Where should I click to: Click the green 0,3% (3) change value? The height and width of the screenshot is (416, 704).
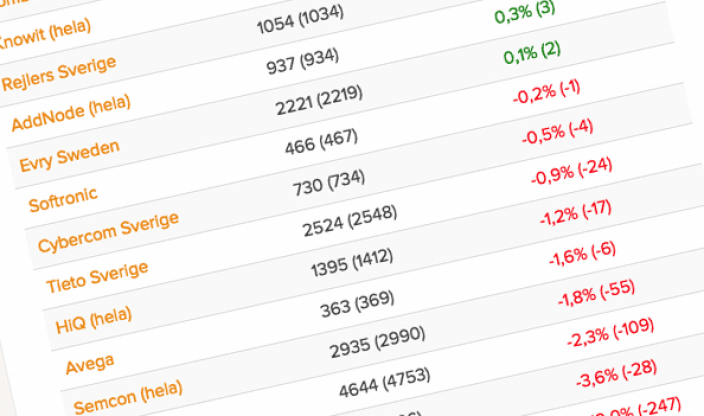(529, 14)
